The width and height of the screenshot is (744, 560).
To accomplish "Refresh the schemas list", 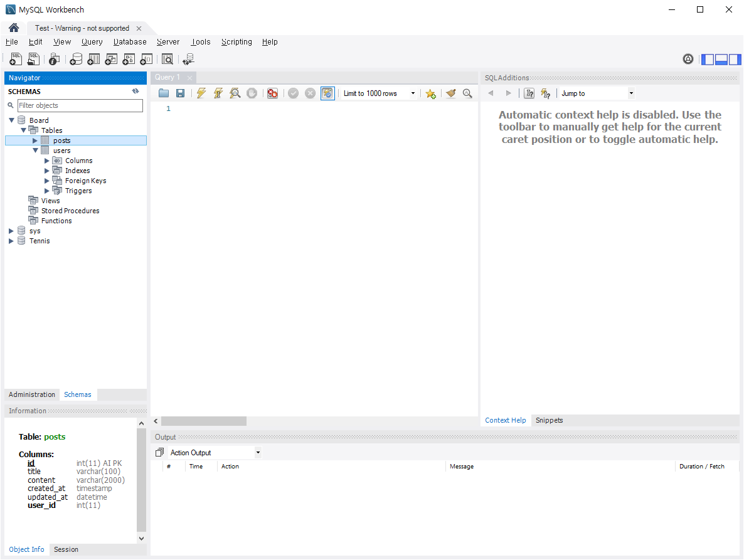I will [136, 91].
